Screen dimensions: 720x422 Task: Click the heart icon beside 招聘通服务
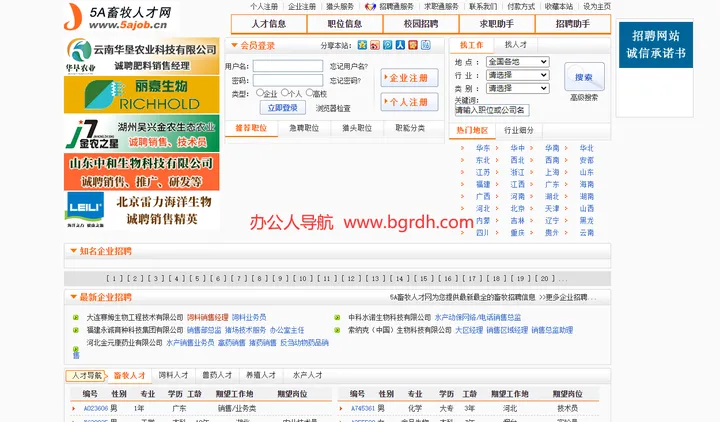click(370, 7)
